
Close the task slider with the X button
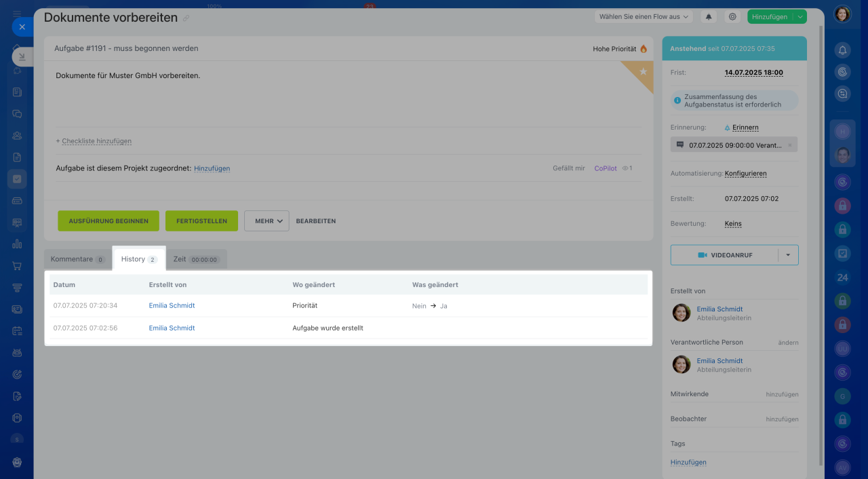point(22,27)
